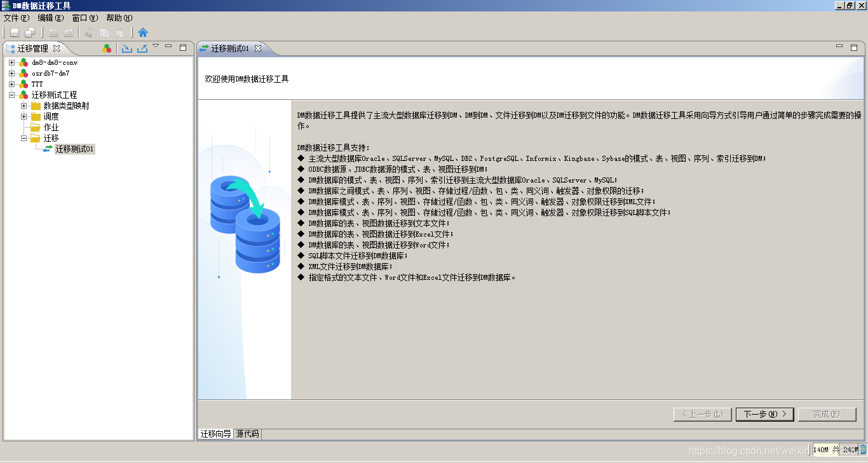Expand the dm8-dm8-conv project node
The image size is (868, 463).
pos(11,63)
